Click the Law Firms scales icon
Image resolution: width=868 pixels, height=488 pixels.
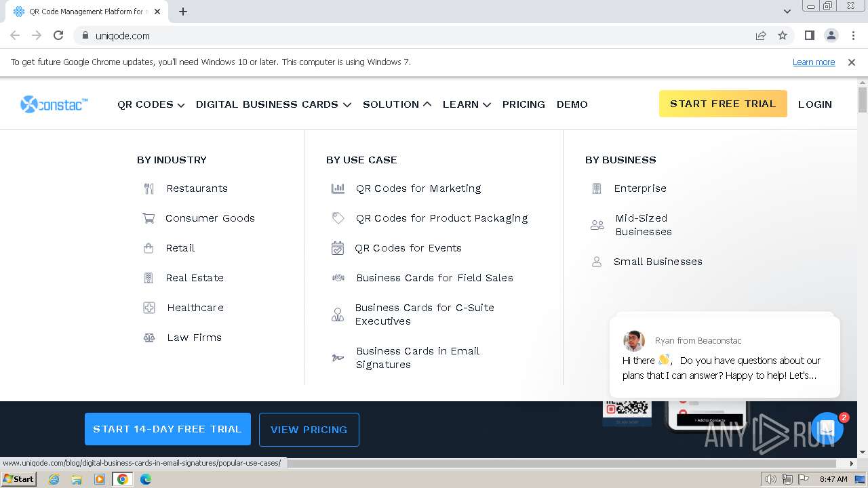point(149,338)
